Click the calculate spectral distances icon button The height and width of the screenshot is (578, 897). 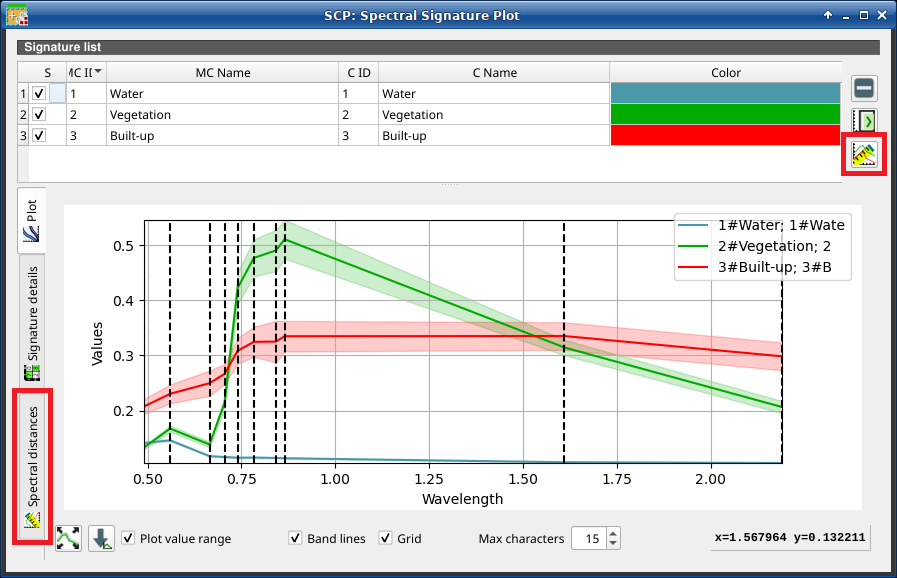click(x=864, y=154)
